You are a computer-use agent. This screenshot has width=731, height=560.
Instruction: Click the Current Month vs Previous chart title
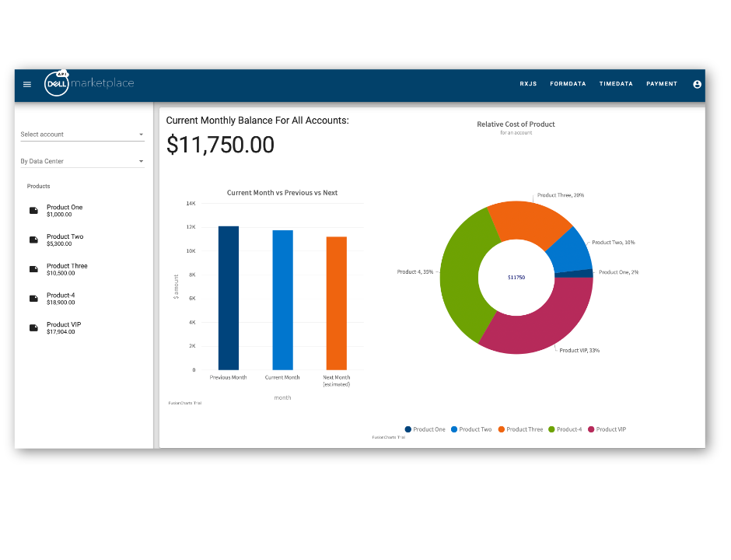click(282, 193)
